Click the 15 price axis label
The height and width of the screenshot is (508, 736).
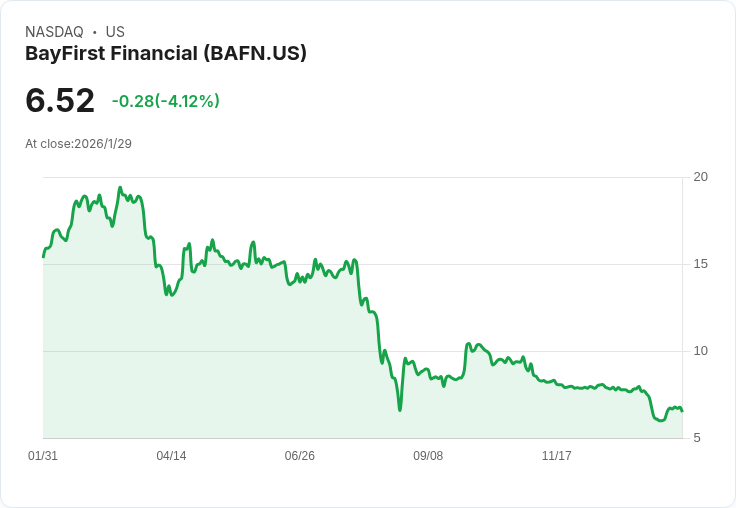pos(701,264)
